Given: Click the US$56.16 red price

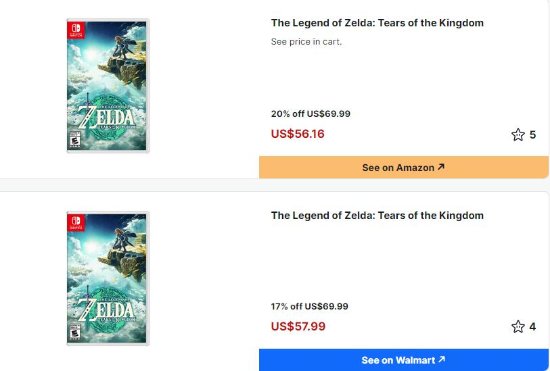Looking at the screenshot, I should coord(298,134).
